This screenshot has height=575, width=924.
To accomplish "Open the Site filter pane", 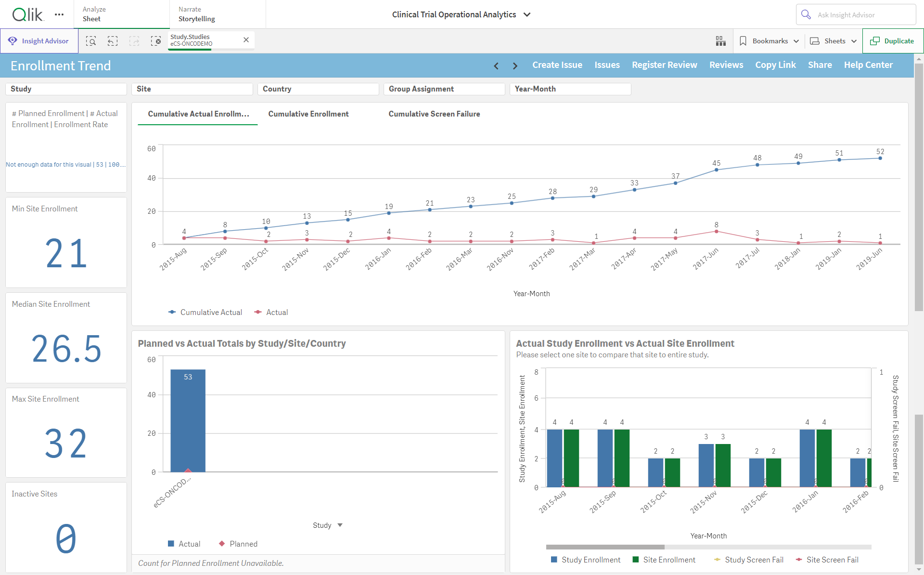I will pos(192,89).
